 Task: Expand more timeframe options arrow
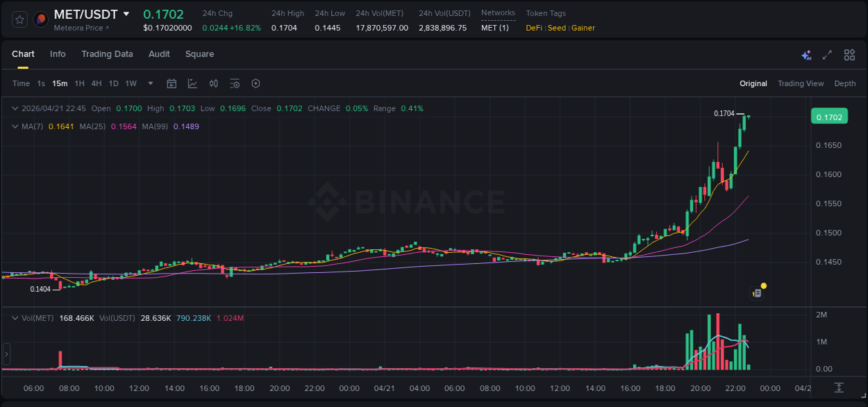coord(150,83)
